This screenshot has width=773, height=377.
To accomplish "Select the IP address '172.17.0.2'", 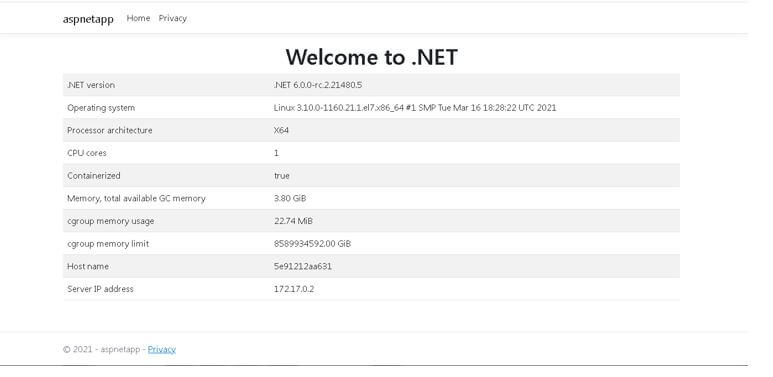I will click(x=294, y=289).
